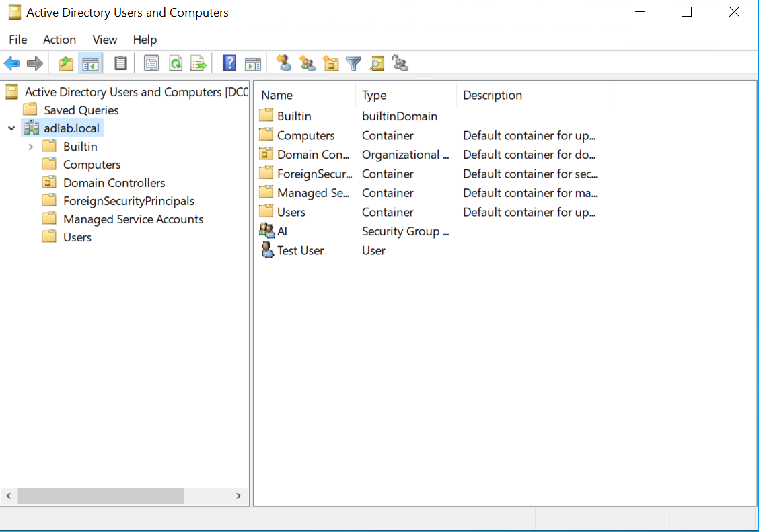This screenshot has height=532, width=759.
Task: Open filter options using the funnel icon
Action: 353,63
